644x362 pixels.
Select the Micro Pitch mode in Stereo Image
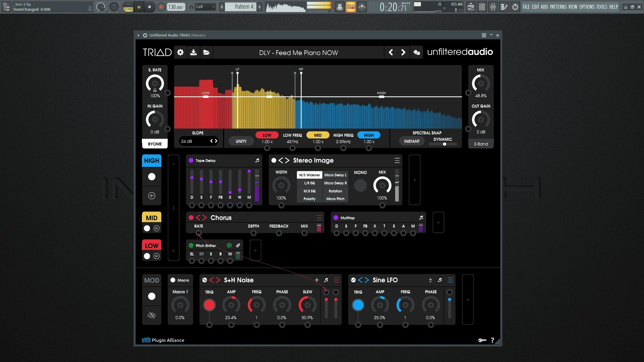335,199
